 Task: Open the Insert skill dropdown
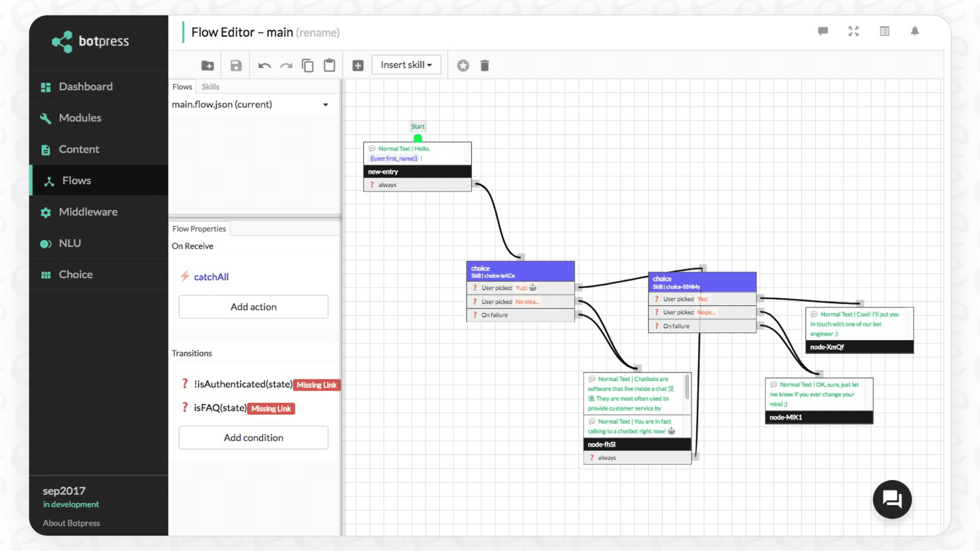click(406, 64)
